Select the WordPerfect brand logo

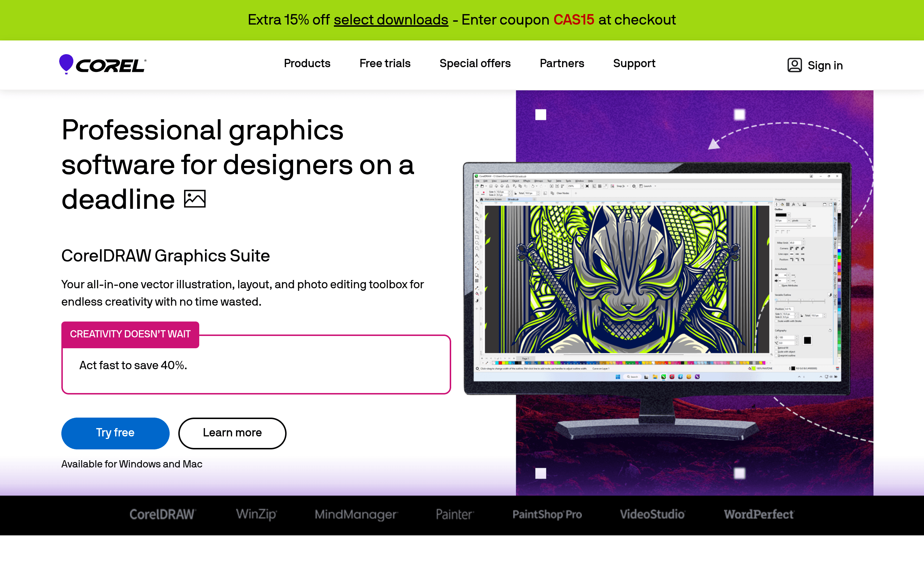(x=759, y=514)
